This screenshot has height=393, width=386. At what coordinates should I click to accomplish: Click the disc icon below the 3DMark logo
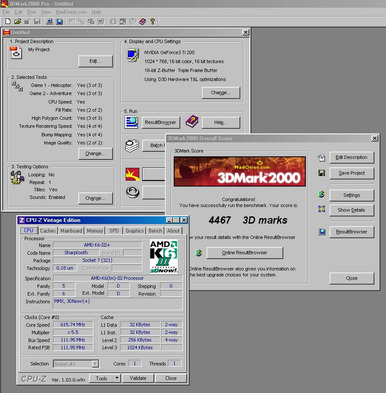[132, 192]
